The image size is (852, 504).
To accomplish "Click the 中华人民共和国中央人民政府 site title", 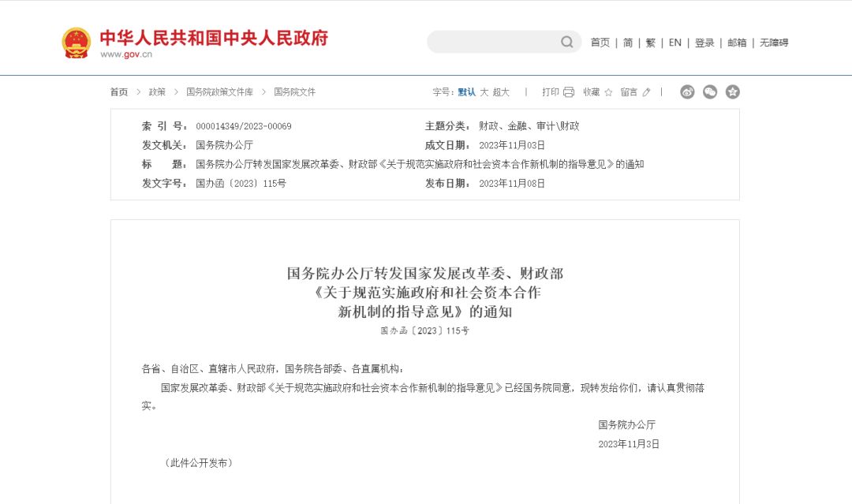I will [x=214, y=38].
